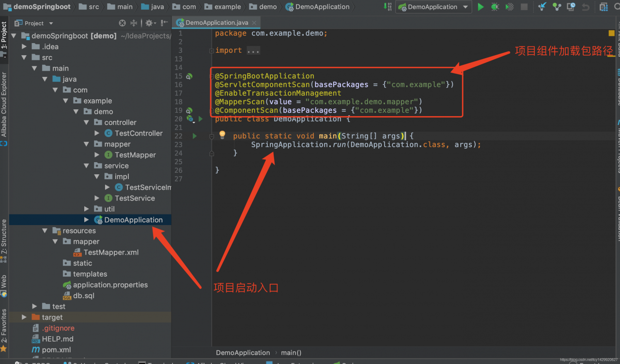
Task: Open the Commit Changes check-mark icon
Action: point(556,7)
